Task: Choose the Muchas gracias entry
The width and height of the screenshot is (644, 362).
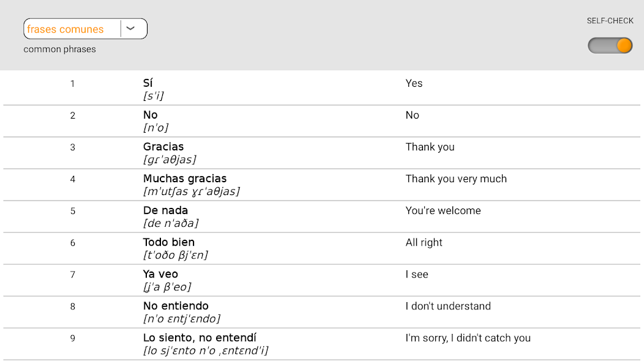Action: 185,179
